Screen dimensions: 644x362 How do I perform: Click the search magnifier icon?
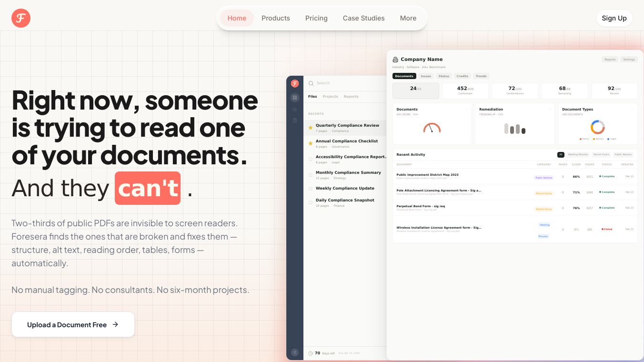coord(311,83)
